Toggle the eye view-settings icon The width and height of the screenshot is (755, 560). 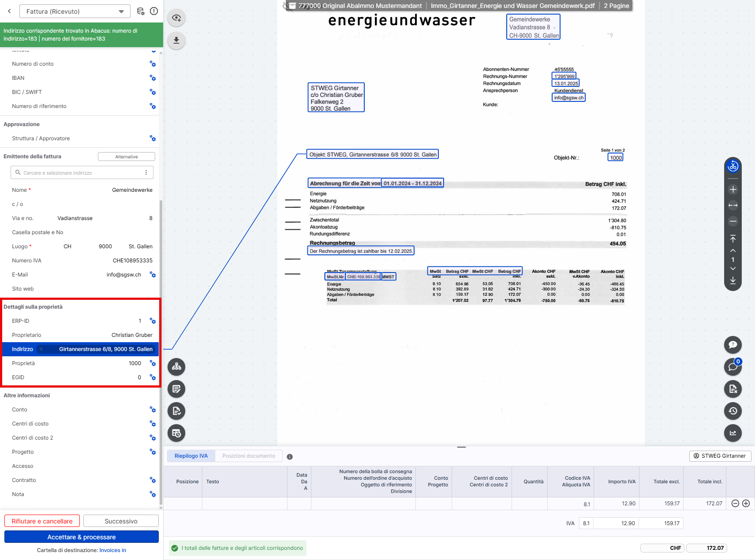pyautogui.click(x=176, y=18)
